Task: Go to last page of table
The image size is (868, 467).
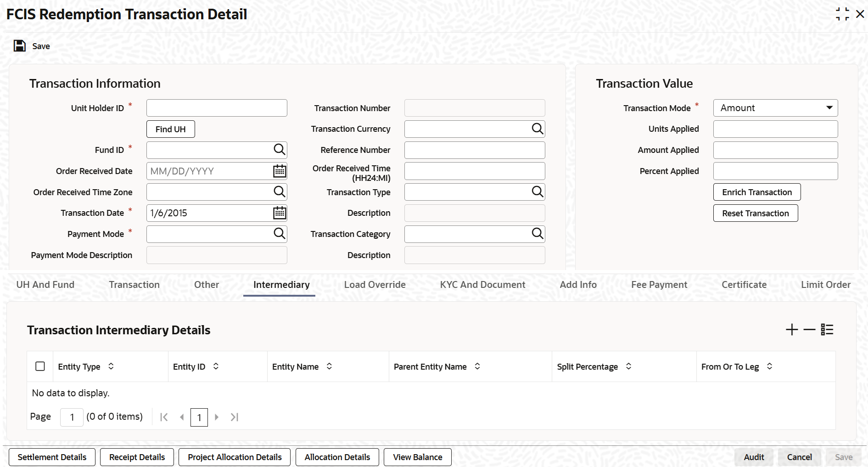Action: tap(235, 417)
